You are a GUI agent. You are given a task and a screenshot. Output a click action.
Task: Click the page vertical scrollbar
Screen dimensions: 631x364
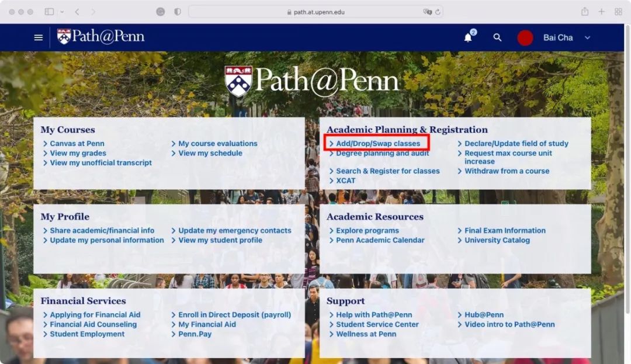627,169
